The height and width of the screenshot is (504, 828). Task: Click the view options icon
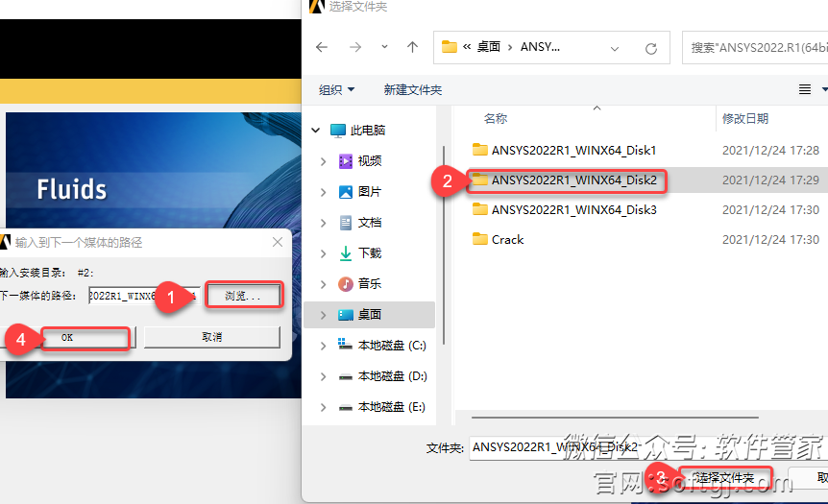click(x=805, y=89)
